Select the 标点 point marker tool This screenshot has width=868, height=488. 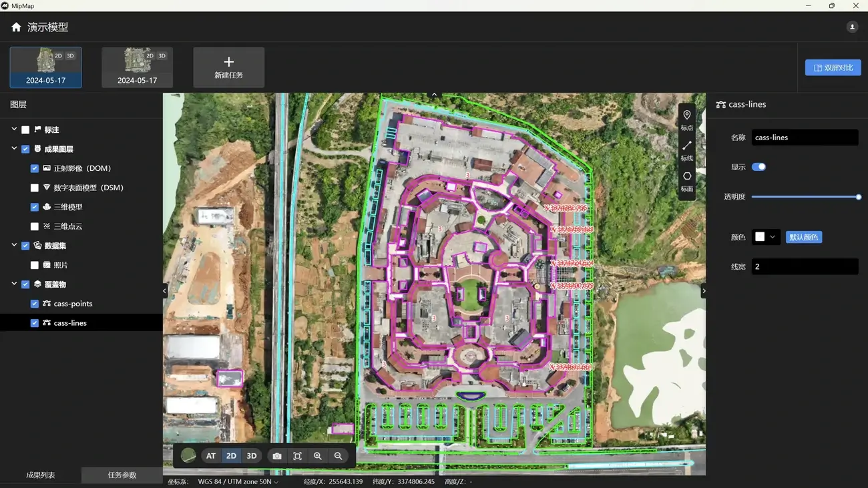686,119
